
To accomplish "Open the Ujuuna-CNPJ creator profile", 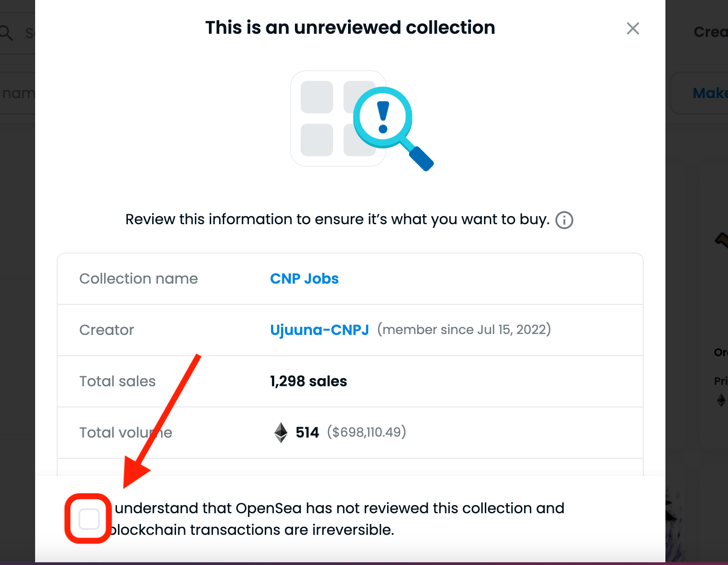I will coord(320,330).
